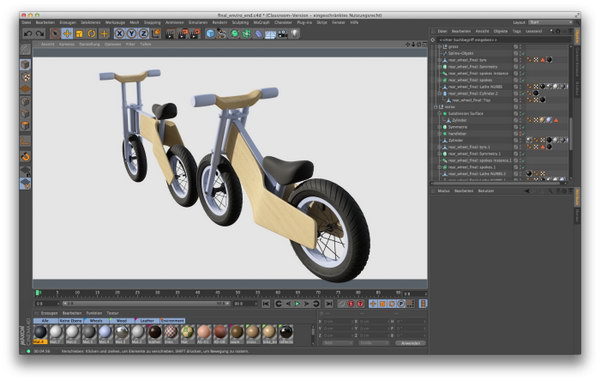Click the green playhead marker at frame 0
Viewport: 600px width, 381px height.
point(38,293)
